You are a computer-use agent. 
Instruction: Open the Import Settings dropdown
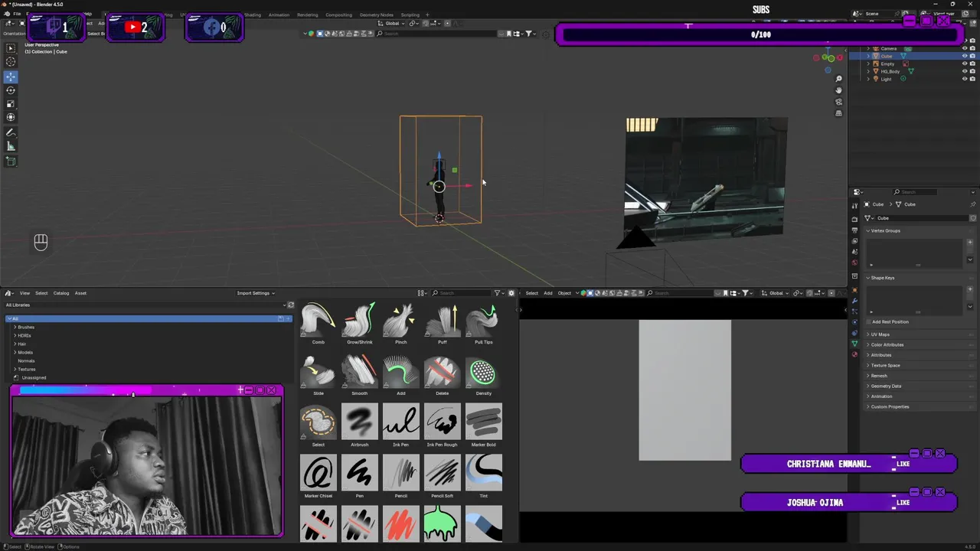pyautogui.click(x=256, y=293)
